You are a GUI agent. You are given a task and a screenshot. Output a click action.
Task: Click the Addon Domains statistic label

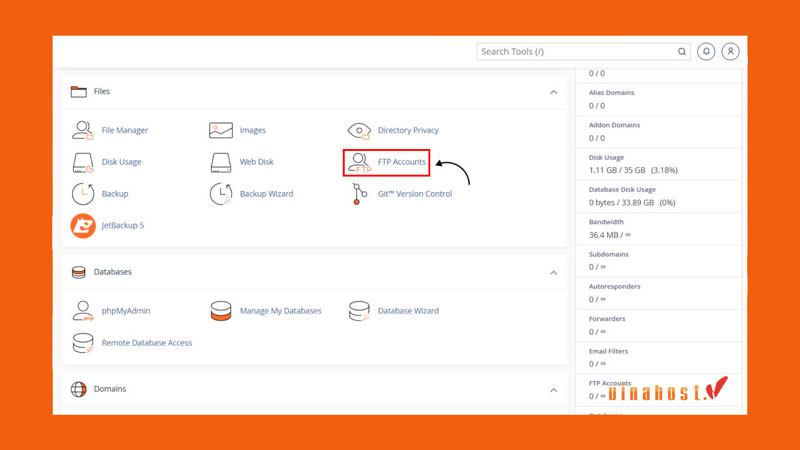614,125
